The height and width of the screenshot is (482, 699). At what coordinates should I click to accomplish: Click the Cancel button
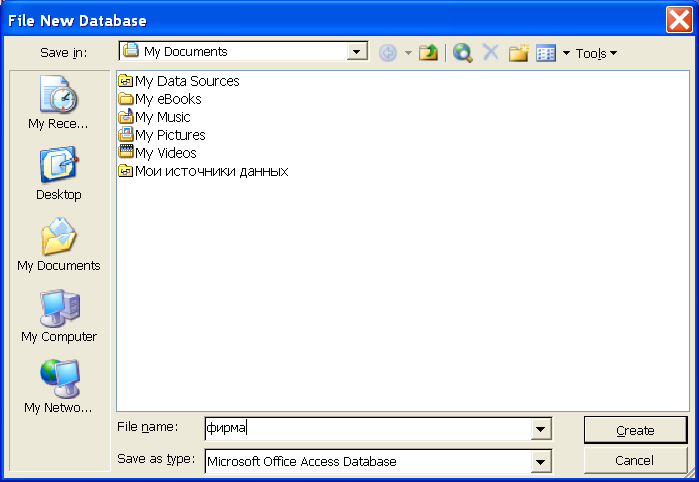[635, 460]
